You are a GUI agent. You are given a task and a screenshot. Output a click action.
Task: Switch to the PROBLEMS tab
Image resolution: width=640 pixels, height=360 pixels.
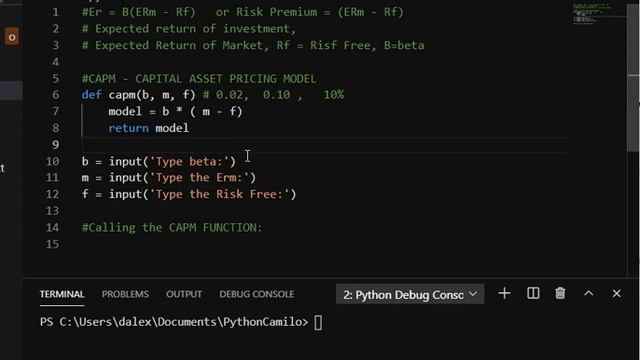click(x=125, y=294)
